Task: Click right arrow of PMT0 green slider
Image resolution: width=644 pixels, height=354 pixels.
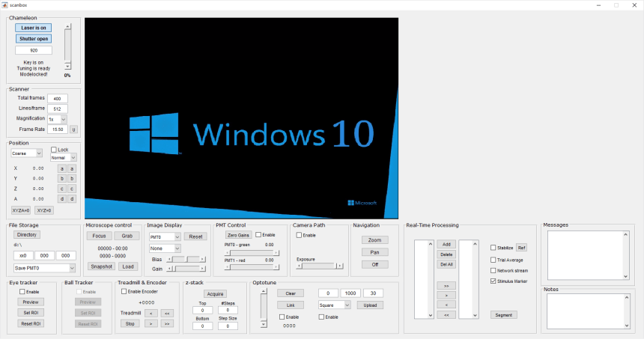Action: (x=276, y=252)
